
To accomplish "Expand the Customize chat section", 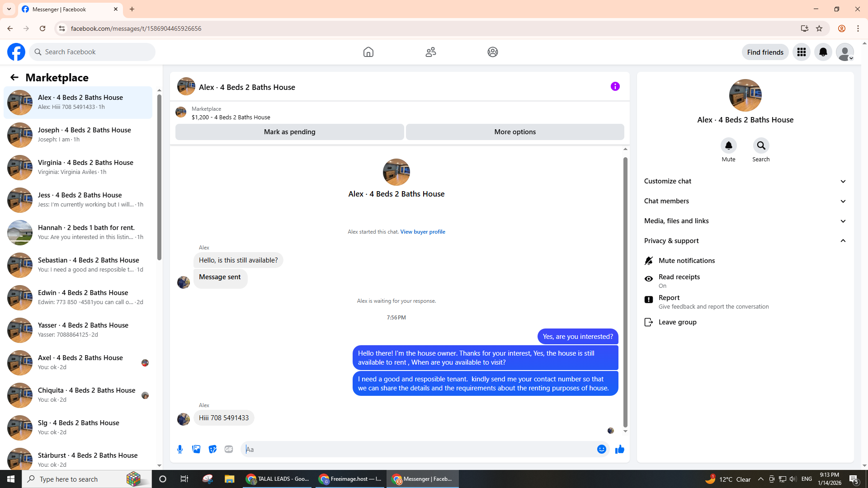I will 745,181.
